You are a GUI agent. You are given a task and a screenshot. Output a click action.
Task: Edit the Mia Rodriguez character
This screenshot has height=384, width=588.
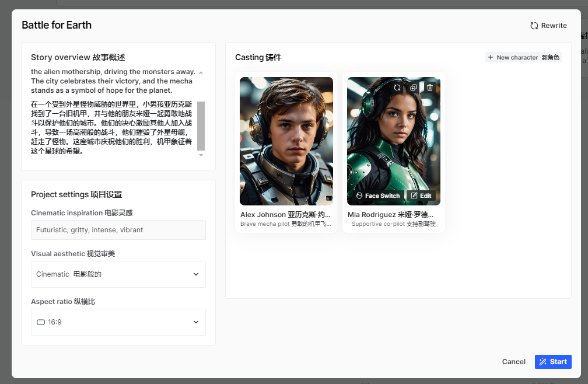point(421,196)
